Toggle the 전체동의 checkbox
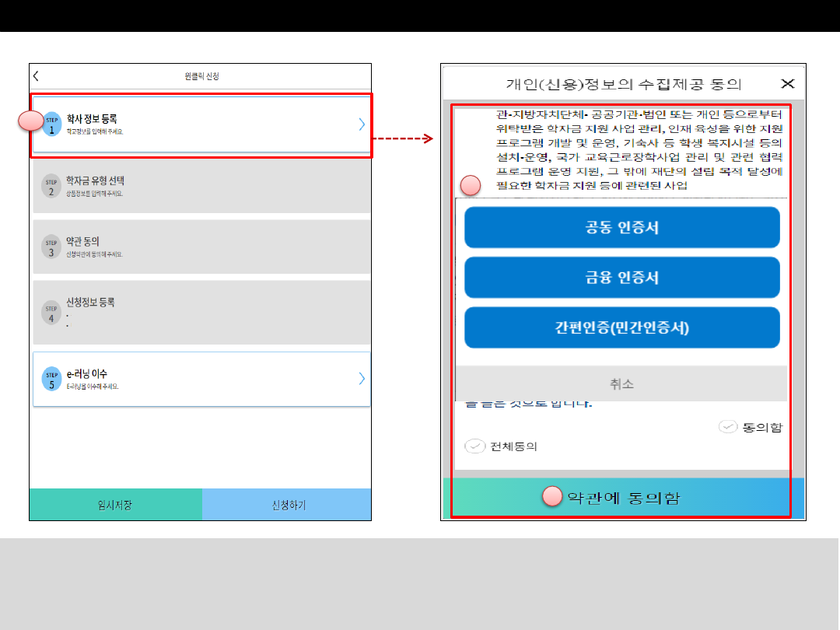Viewport: 840px width, 630px height. tap(474, 446)
